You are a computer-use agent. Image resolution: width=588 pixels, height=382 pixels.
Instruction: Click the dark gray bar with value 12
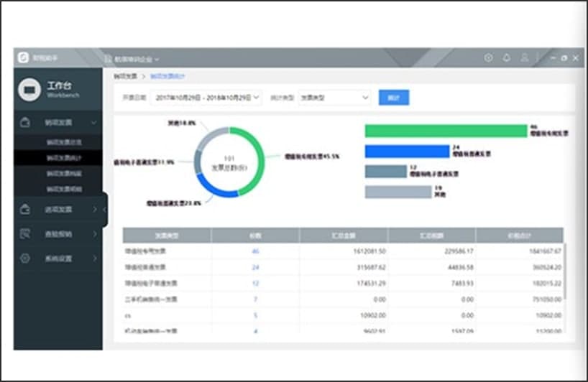(386, 172)
